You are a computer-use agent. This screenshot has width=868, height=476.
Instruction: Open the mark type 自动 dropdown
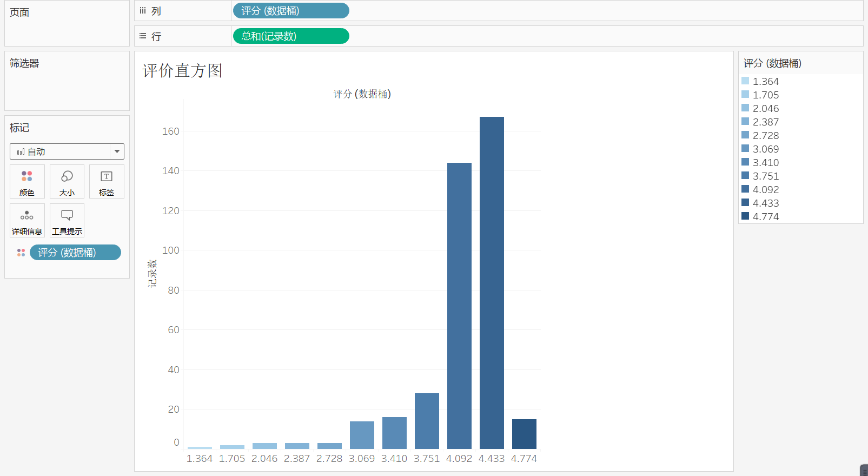click(x=67, y=151)
